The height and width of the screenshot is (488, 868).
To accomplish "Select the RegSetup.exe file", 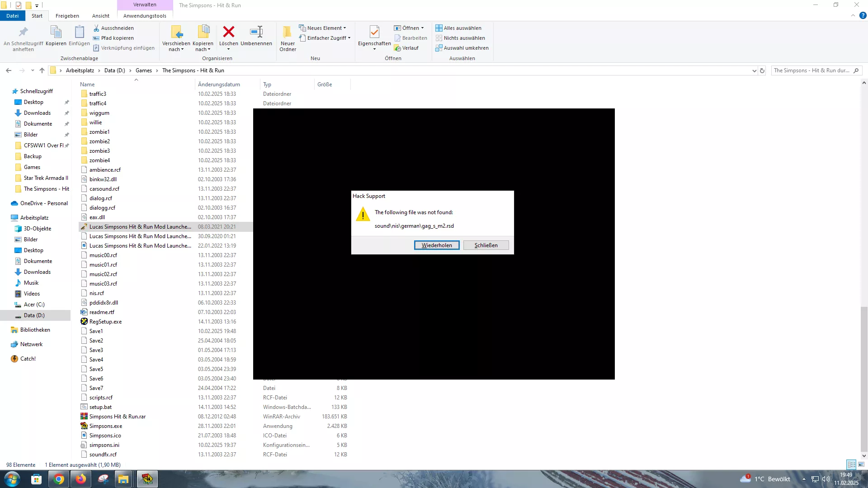I will tap(105, 322).
